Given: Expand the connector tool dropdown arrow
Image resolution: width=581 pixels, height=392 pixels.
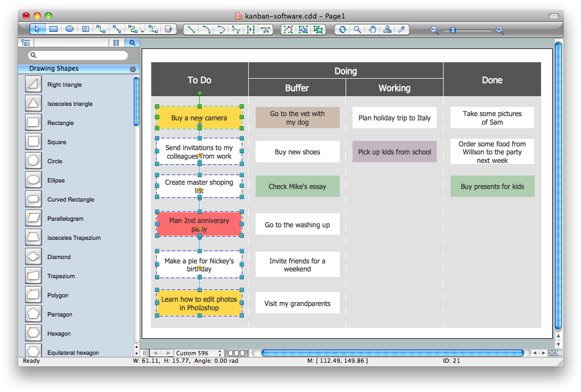Looking at the screenshot, I should tap(142, 31).
